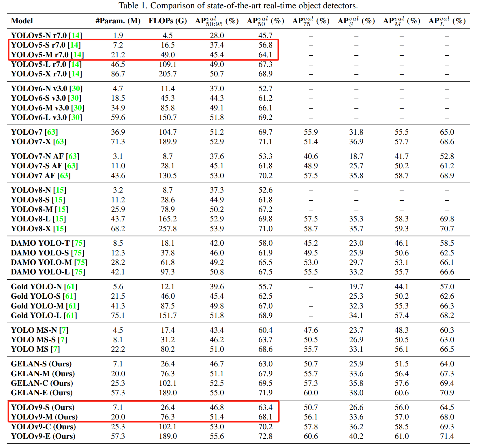Follow citation [15] beside YOLOv8-N

[60, 190]
